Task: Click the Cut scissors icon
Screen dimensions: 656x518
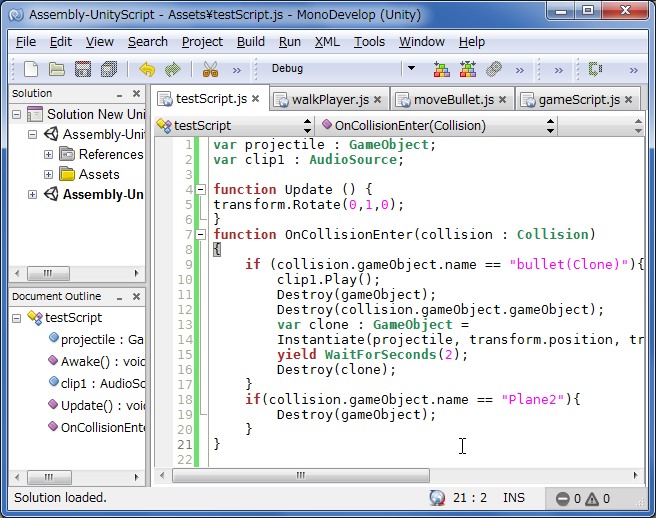Action: [210, 69]
